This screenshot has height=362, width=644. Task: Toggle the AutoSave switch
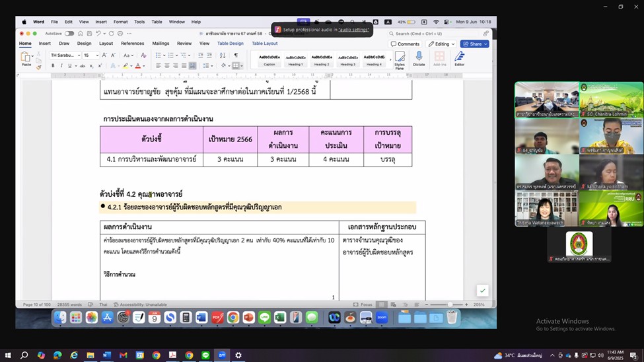click(x=69, y=34)
